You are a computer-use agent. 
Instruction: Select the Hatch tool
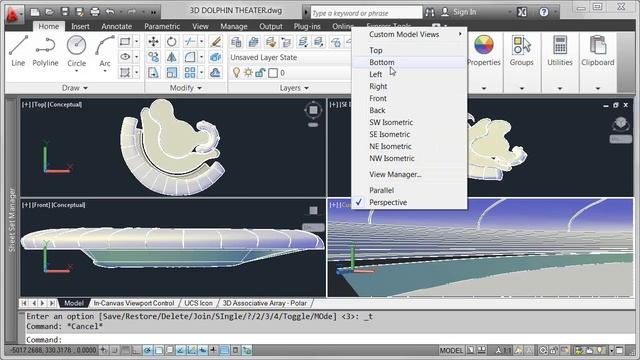coord(125,73)
